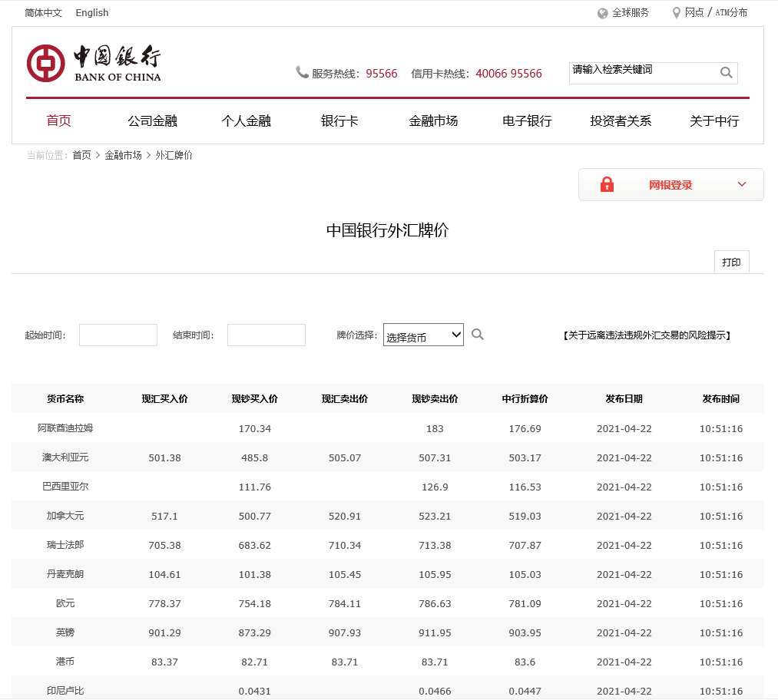Click inside the 起始时间 input field
Screen dimensions: 778x700
[x=118, y=335]
